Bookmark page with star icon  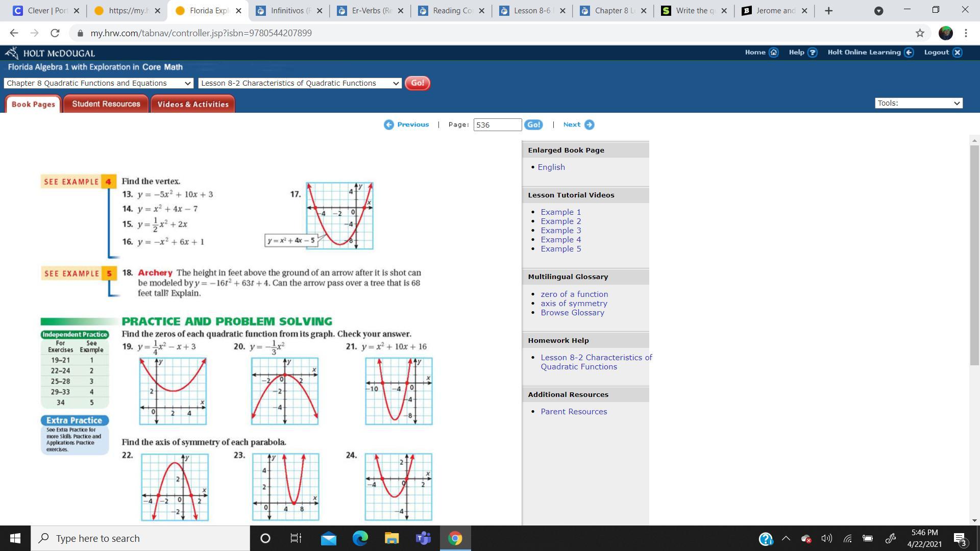(x=920, y=33)
